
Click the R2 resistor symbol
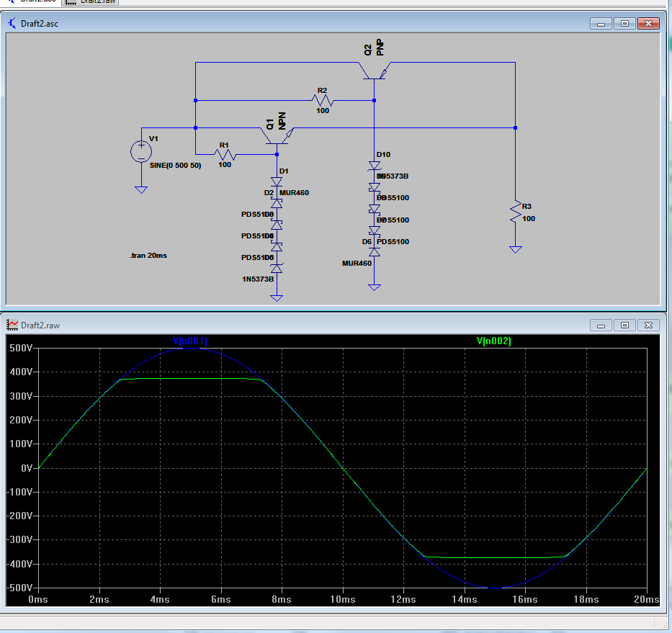[x=322, y=100]
